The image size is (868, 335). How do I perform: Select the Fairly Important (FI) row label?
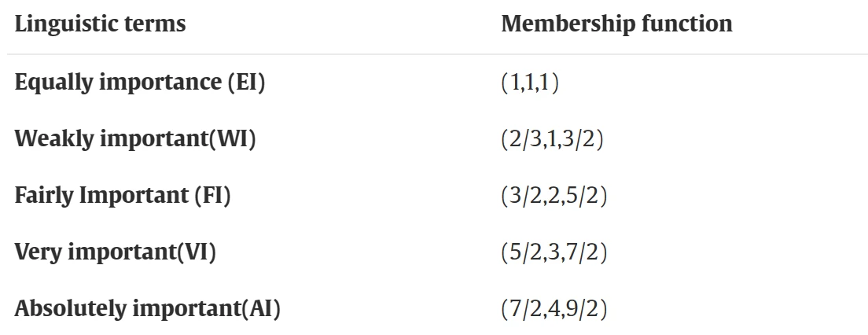(123, 196)
